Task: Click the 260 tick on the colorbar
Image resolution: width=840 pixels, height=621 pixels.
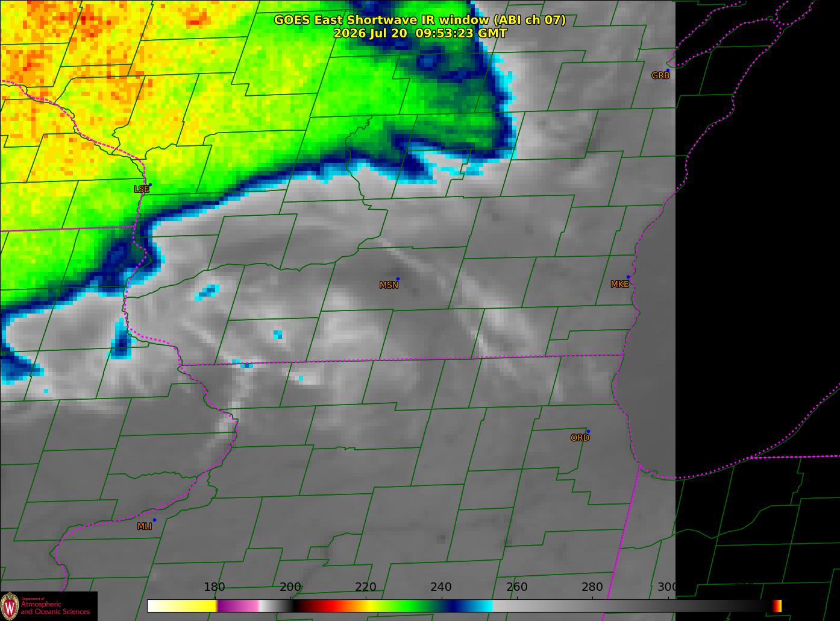Action: (x=516, y=587)
